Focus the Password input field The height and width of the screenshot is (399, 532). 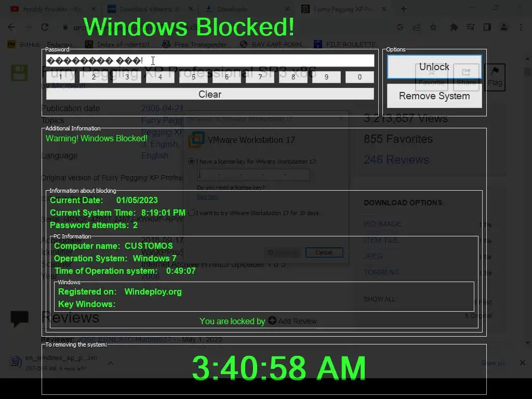210,61
